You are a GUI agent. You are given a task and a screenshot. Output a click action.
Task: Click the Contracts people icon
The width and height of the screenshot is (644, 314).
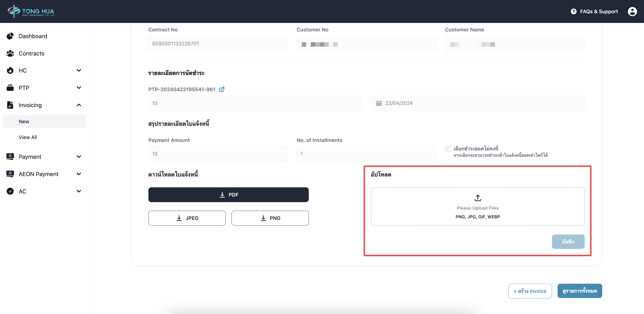click(10, 53)
